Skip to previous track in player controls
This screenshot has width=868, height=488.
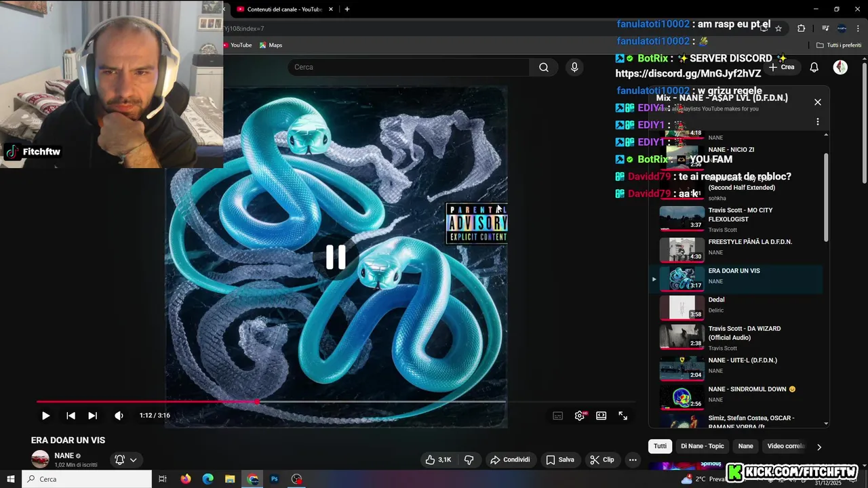click(71, 415)
